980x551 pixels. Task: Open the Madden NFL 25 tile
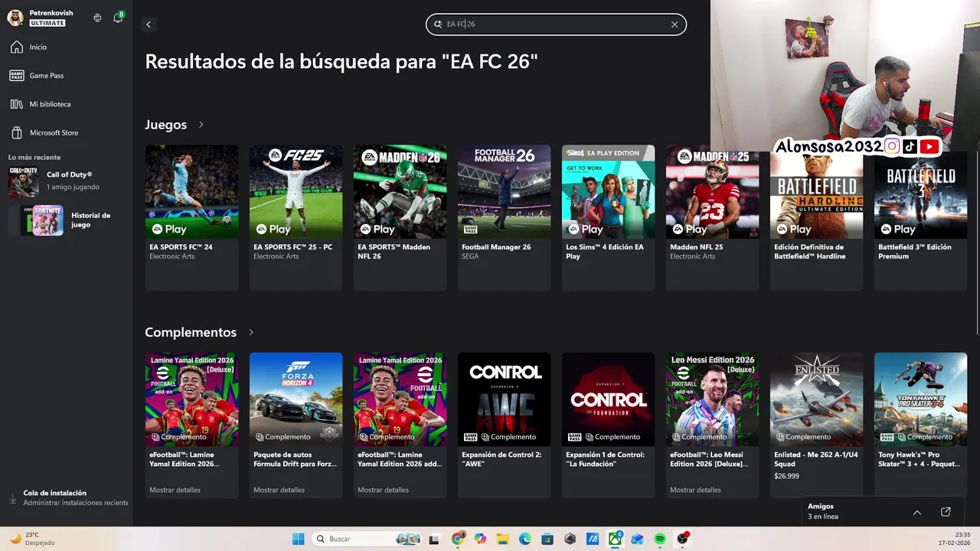click(x=712, y=217)
